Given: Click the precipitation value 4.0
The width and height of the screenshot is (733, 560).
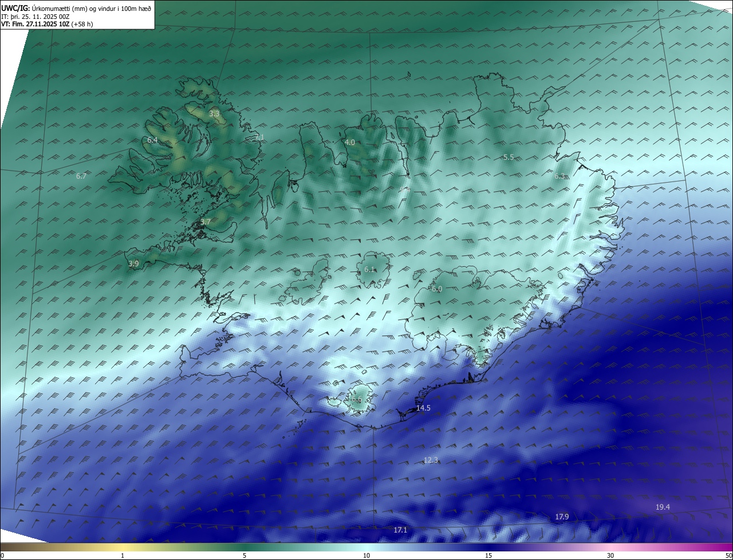Looking at the screenshot, I should tap(350, 142).
